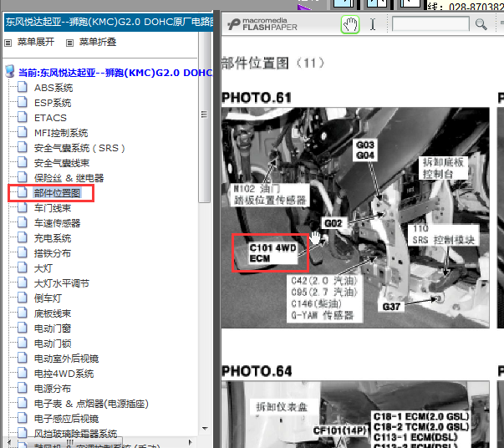Click the blue title bar of the tree panel

109,22
